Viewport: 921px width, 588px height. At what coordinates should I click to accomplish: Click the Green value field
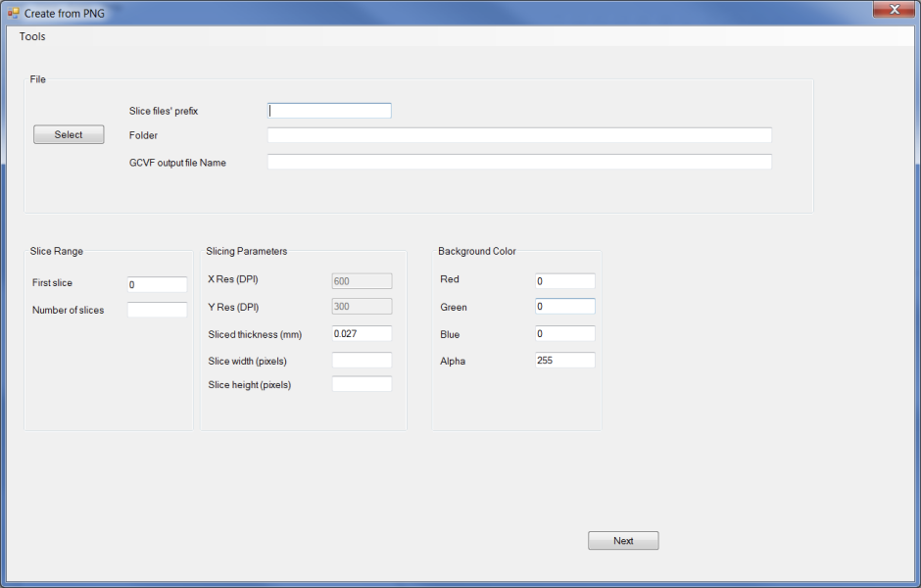pyautogui.click(x=565, y=306)
